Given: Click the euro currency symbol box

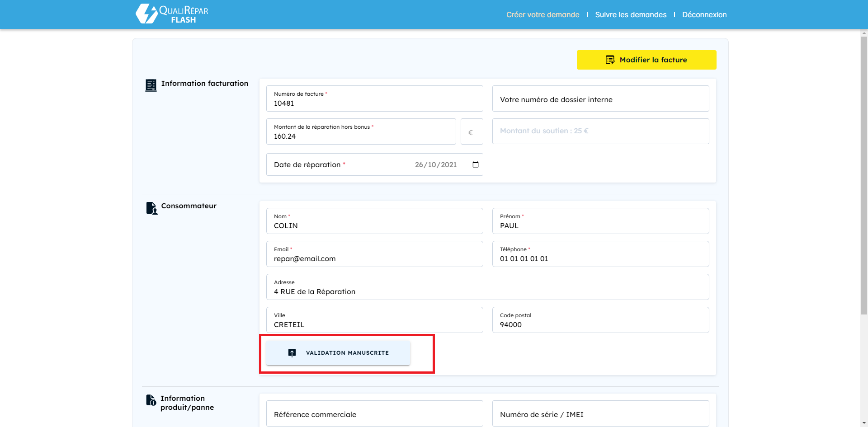Looking at the screenshot, I should (471, 132).
